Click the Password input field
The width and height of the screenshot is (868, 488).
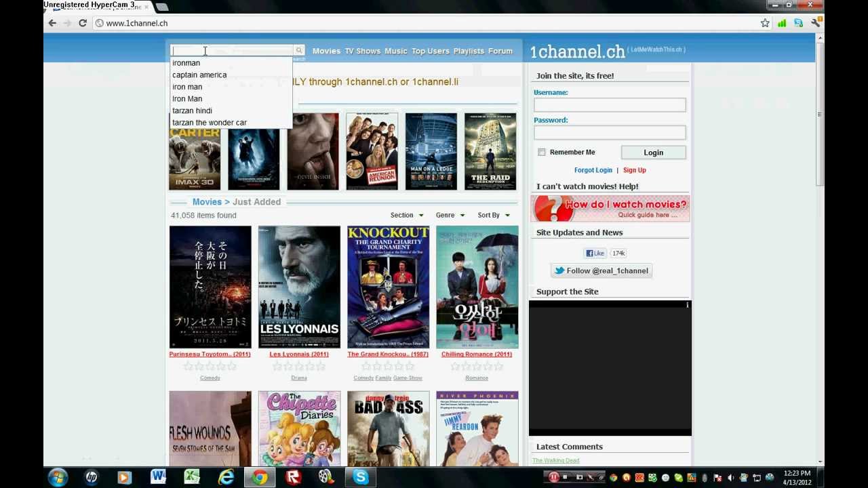tap(610, 132)
